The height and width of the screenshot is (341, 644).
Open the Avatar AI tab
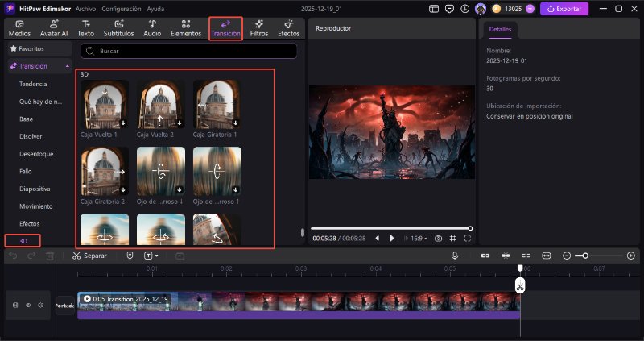[54, 28]
